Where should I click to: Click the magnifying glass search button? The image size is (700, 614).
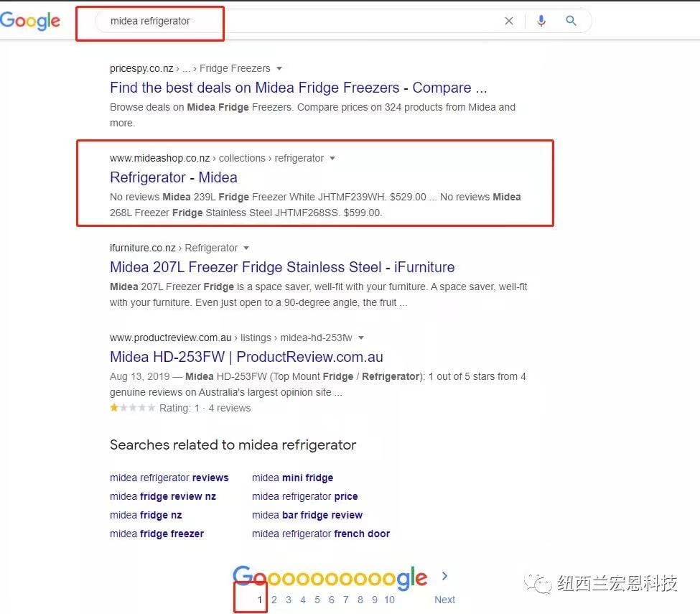pyautogui.click(x=571, y=21)
